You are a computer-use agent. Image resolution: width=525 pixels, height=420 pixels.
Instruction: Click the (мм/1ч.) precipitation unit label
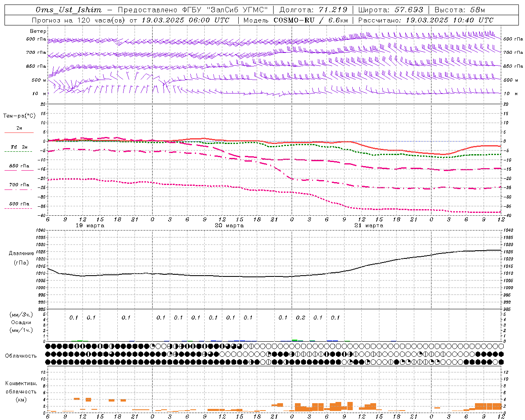(x=21, y=330)
